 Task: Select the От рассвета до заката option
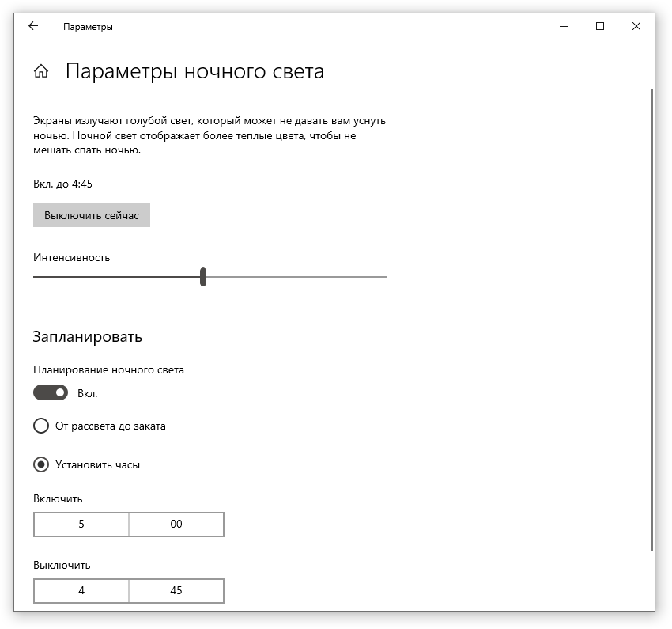pyautogui.click(x=41, y=426)
